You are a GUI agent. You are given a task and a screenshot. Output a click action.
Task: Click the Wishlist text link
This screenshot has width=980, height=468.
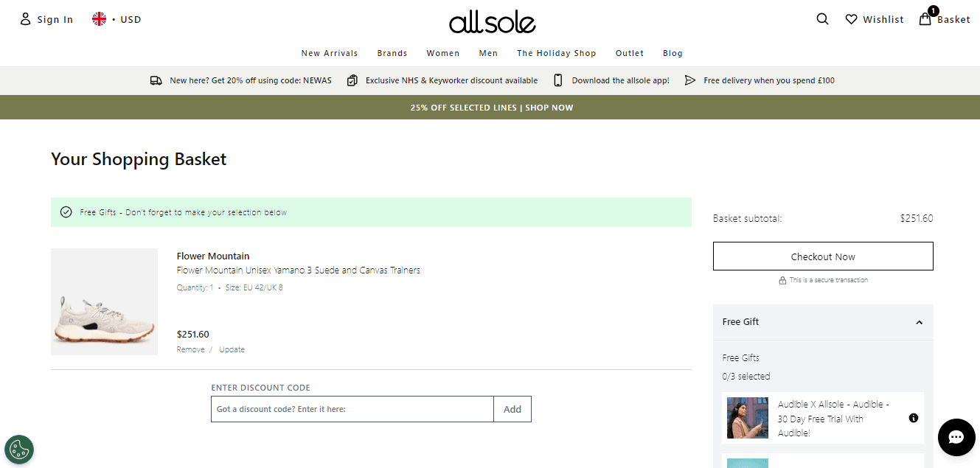click(x=883, y=20)
